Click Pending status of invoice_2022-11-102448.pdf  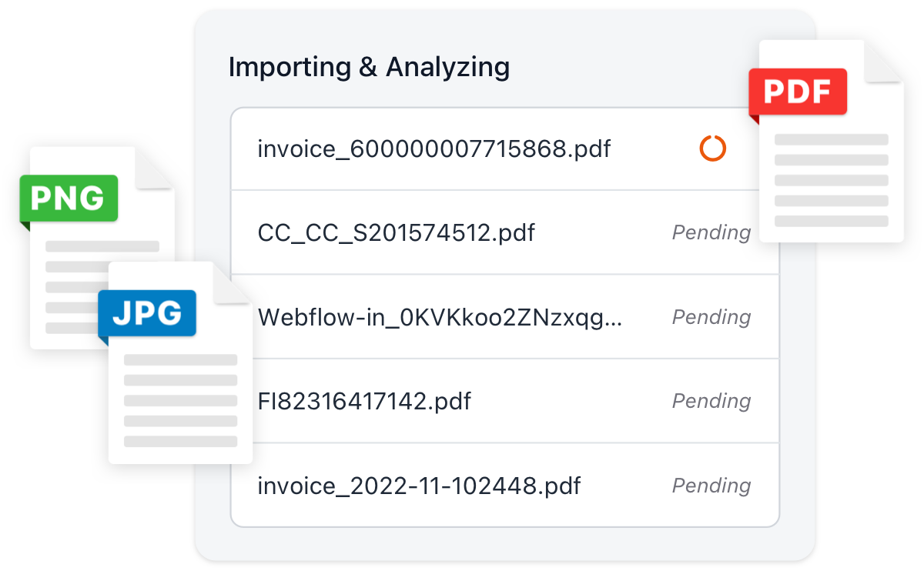pyautogui.click(x=711, y=486)
